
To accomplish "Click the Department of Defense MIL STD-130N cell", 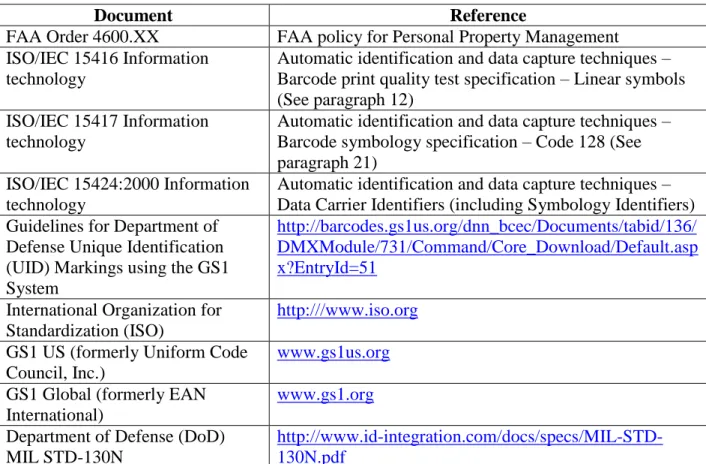I will [134, 446].
